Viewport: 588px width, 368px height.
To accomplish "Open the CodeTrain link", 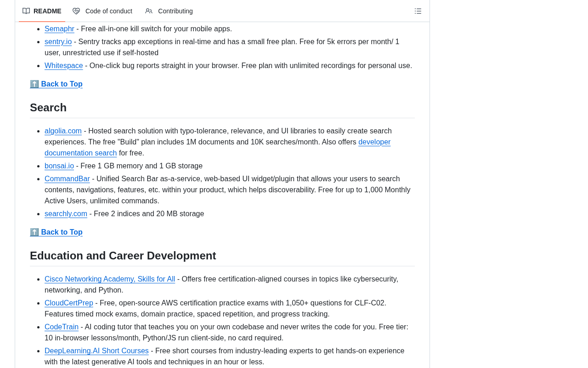I will pyautogui.click(x=62, y=327).
